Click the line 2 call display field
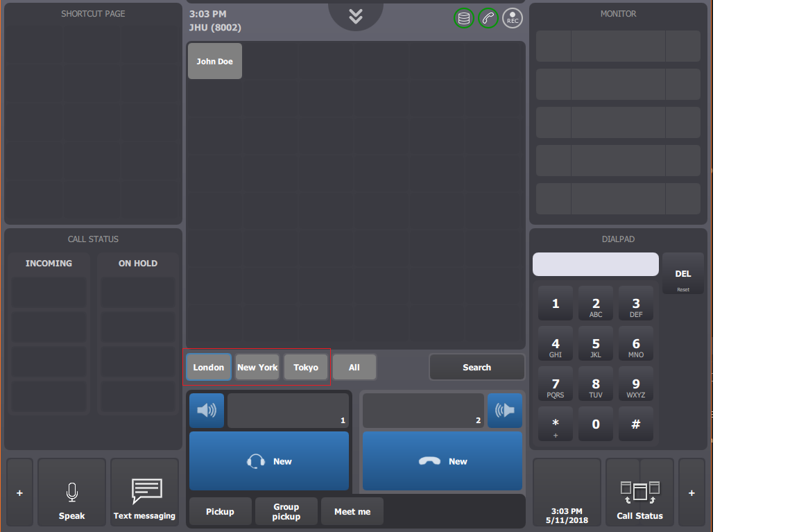799x532 pixels. click(424, 410)
